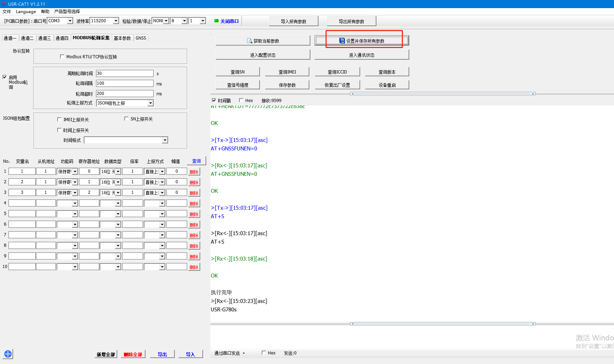Click the splitter handle above the receive log
Viewport: 614px width, 364px height.
tap(443, 94)
